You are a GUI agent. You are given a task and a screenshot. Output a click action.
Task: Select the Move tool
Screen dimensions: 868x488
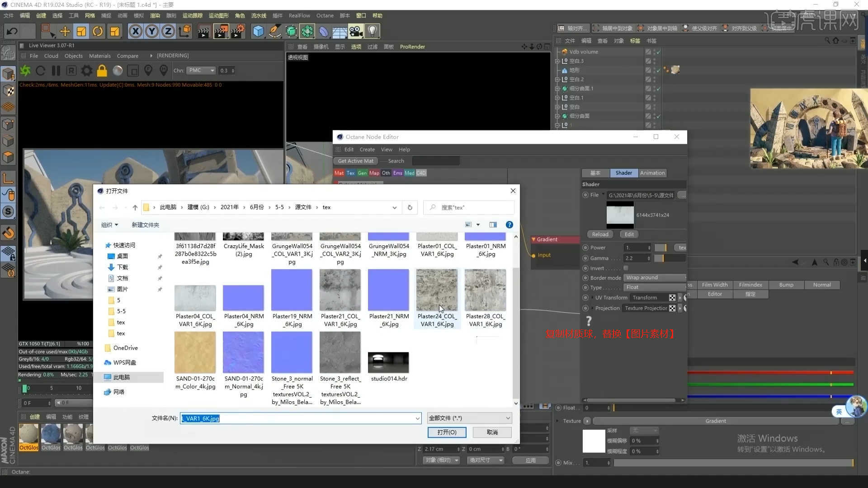point(65,31)
